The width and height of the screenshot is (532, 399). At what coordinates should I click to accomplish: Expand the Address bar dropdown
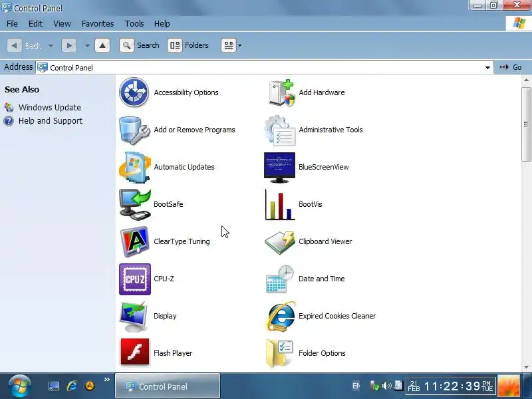click(487, 68)
